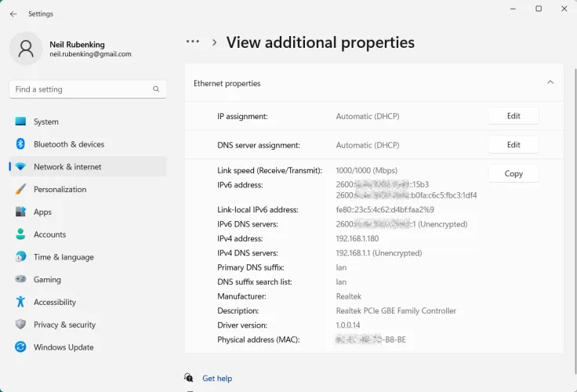The height and width of the screenshot is (392, 577).
Task: Click the back arrow in title bar
Action: click(x=13, y=14)
